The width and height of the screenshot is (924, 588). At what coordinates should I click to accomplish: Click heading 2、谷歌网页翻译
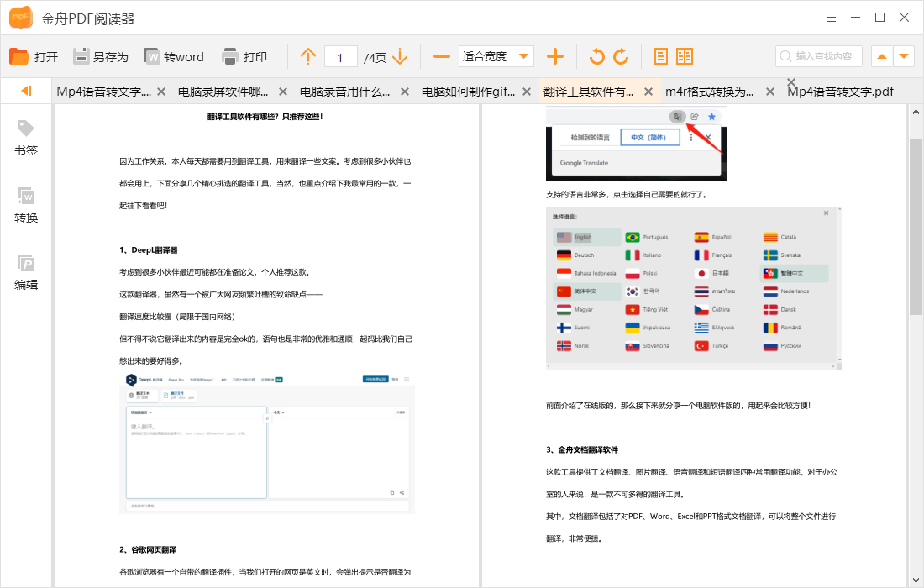click(148, 549)
